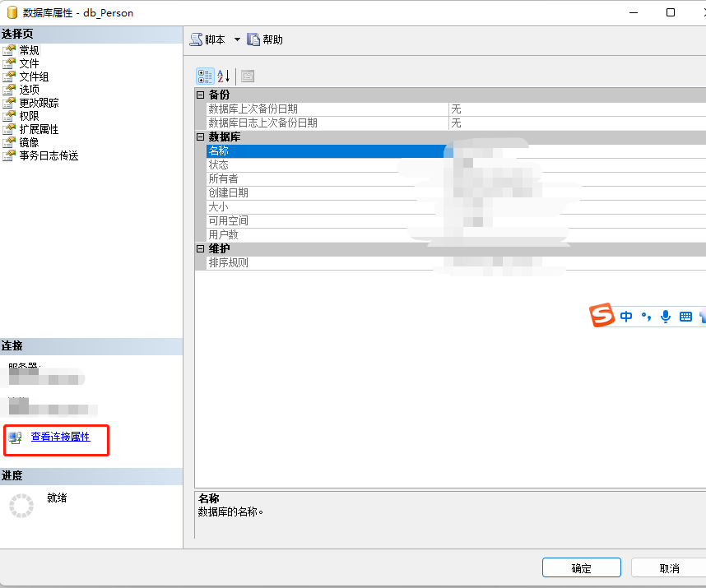The width and height of the screenshot is (706, 588).
Task: Click the property pages icon
Action: point(248,76)
